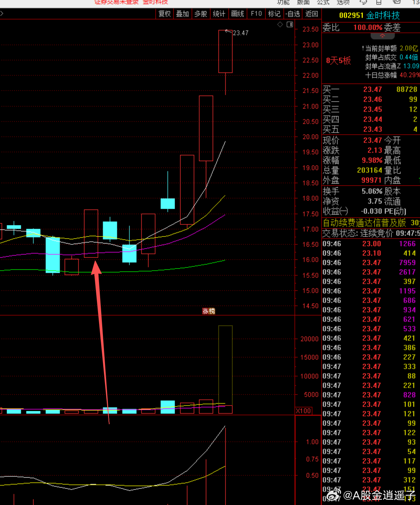
Task: Click the 外盘 99971 value
Action: [371, 180]
